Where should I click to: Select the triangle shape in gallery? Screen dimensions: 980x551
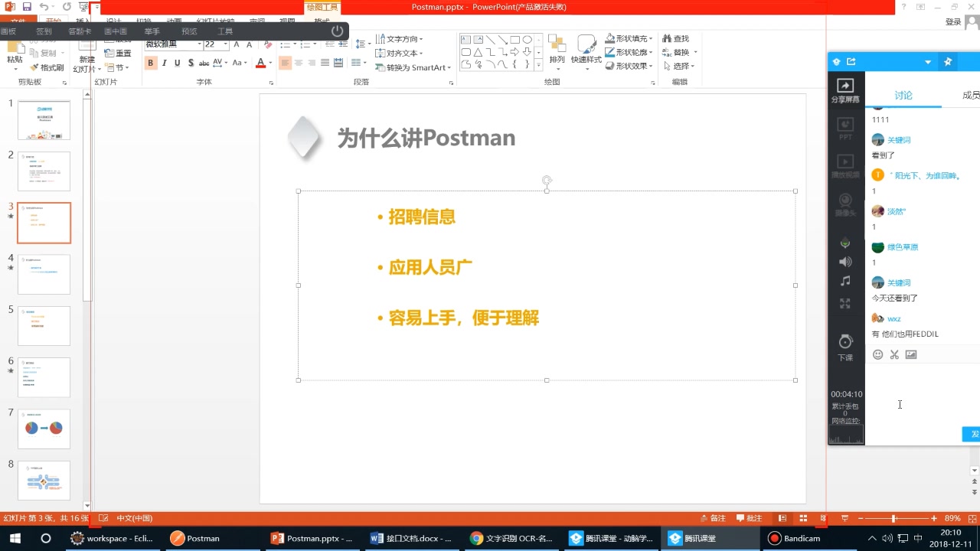[478, 52]
